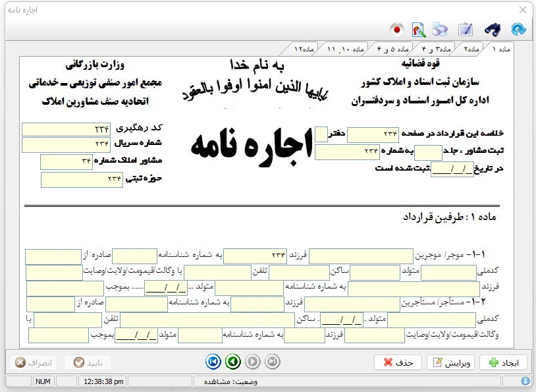Click the حوزه ثبتی input field

[x=82, y=179]
